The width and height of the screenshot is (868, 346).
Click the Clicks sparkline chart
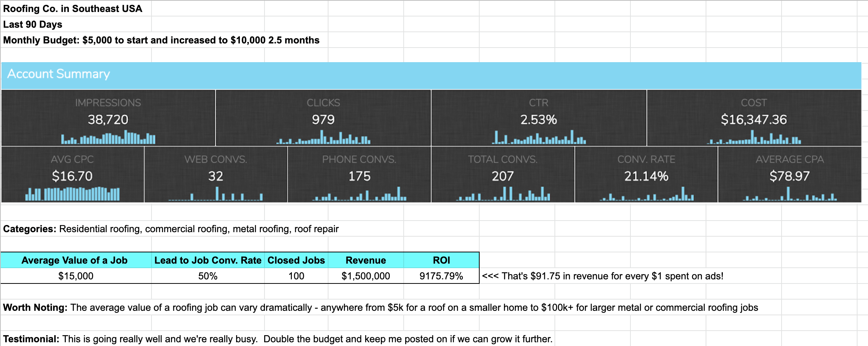pos(323,138)
